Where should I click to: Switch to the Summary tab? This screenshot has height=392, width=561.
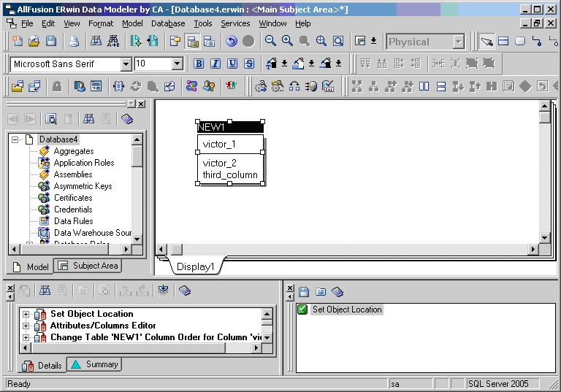[x=94, y=364]
